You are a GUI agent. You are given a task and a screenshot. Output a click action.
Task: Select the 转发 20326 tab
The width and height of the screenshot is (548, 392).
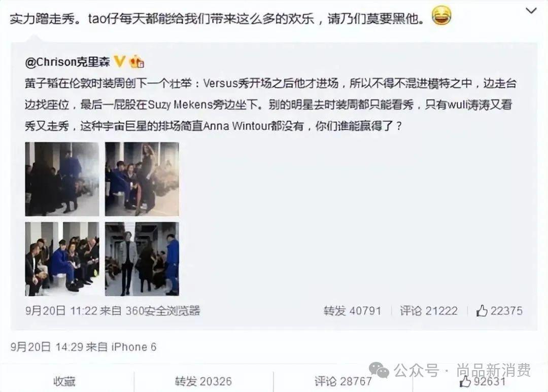click(203, 381)
